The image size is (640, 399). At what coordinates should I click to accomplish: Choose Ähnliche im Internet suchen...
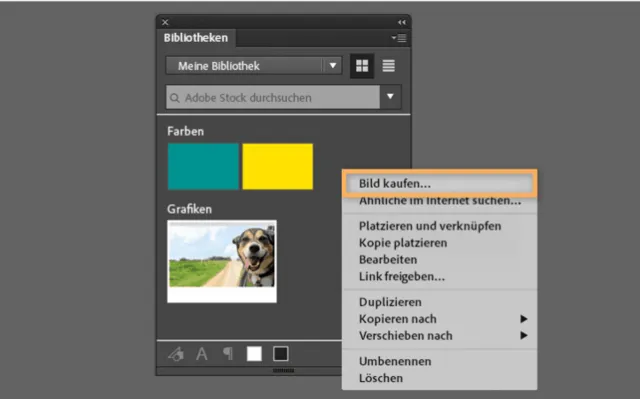tap(440, 201)
